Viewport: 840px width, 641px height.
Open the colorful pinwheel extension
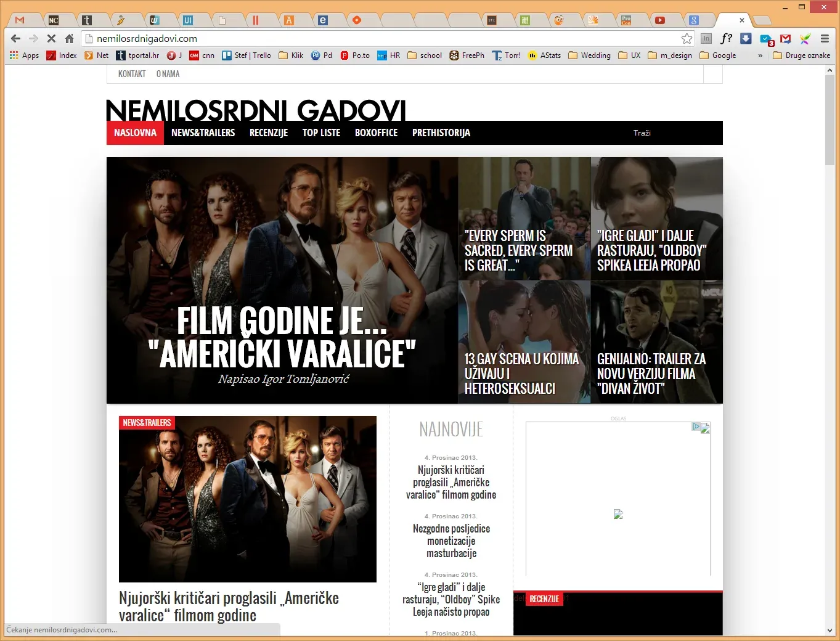point(805,38)
